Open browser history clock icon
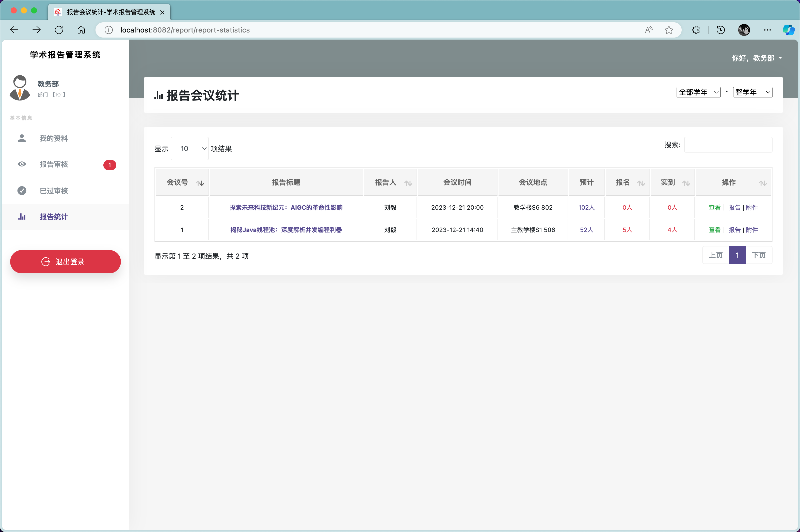The width and height of the screenshot is (800, 532). [x=721, y=30]
